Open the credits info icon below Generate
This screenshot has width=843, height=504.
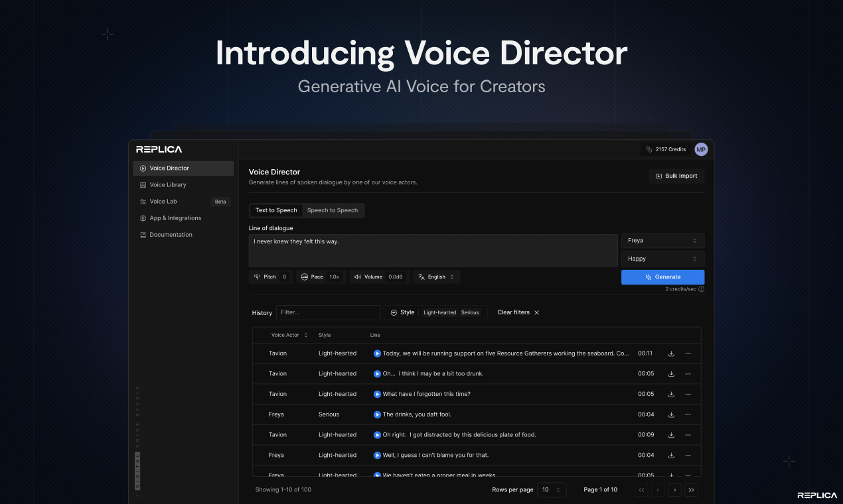(x=702, y=289)
